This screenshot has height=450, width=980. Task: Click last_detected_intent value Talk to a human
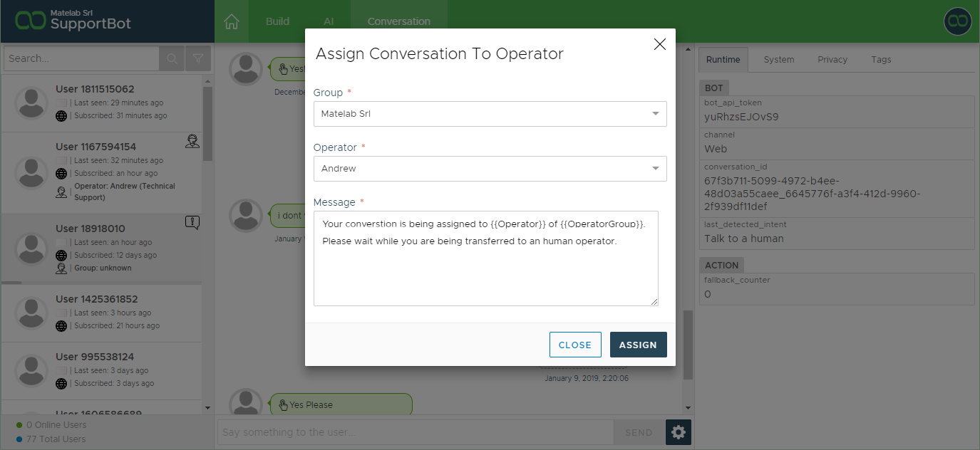(x=744, y=239)
